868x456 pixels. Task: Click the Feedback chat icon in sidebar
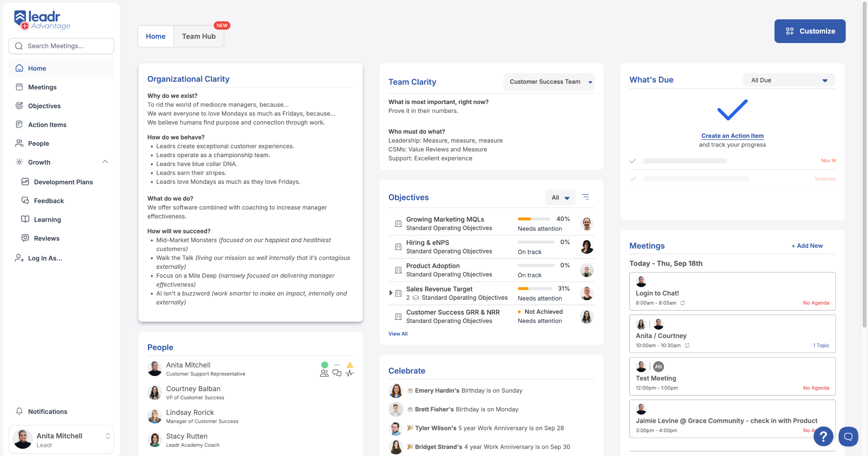point(25,201)
